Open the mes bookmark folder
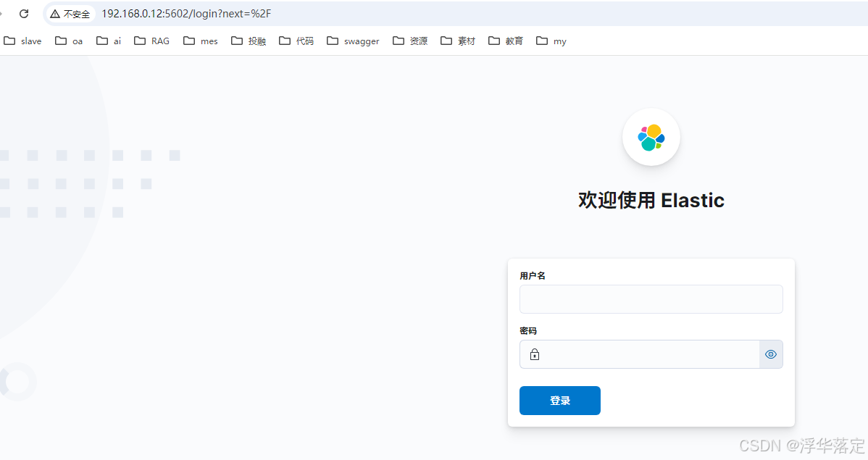868x460 pixels. [x=201, y=41]
